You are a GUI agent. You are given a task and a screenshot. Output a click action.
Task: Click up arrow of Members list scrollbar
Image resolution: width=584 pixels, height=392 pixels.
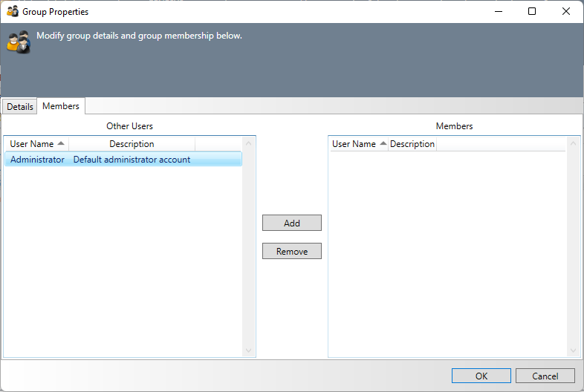[x=574, y=143]
